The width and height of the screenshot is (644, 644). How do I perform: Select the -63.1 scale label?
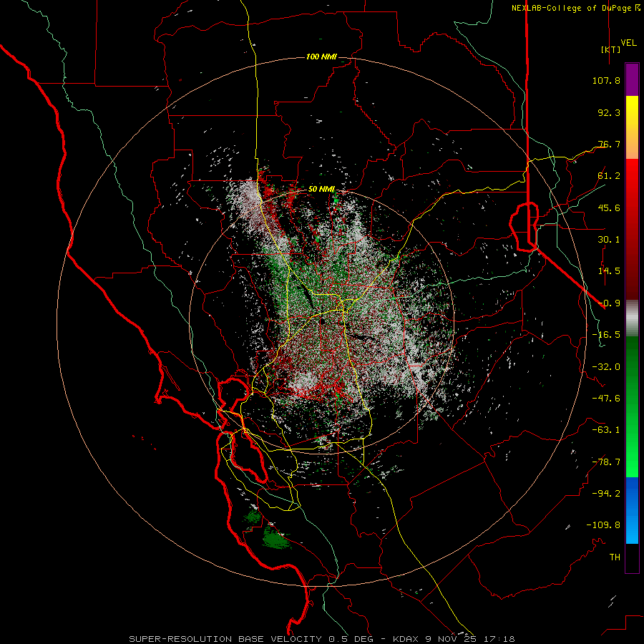pos(606,430)
